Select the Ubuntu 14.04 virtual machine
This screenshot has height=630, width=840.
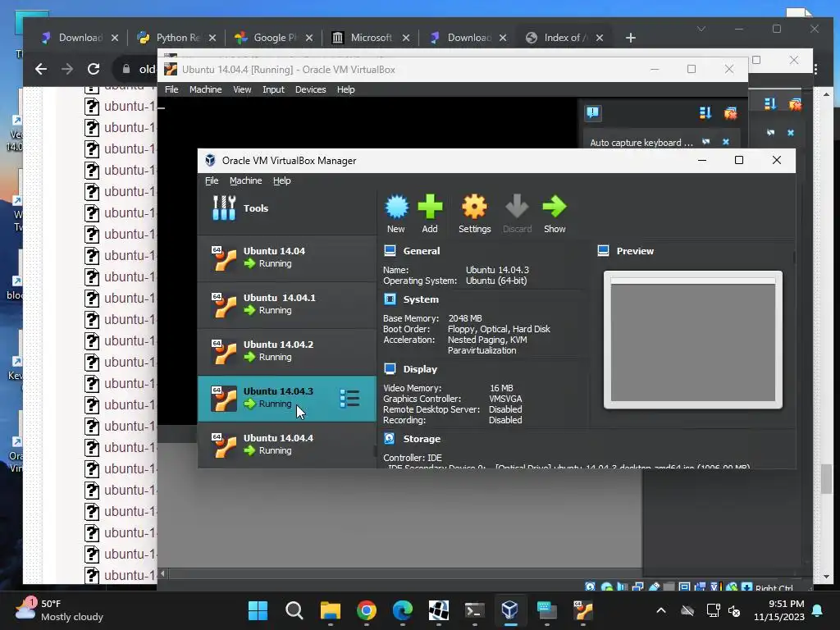point(287,258)
